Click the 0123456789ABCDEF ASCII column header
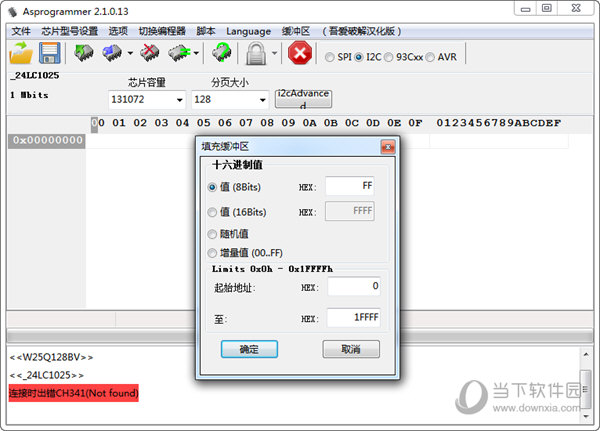 [x=499, y=123]
